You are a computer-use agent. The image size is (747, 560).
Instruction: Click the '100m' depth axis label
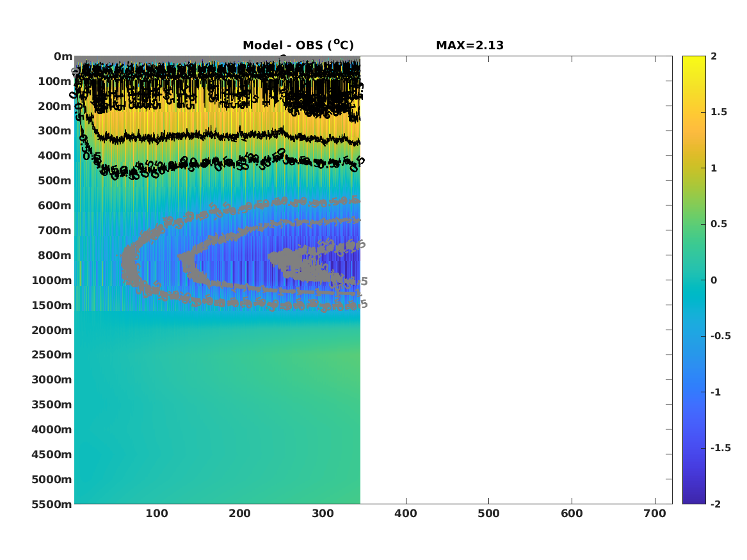point(55,81)
